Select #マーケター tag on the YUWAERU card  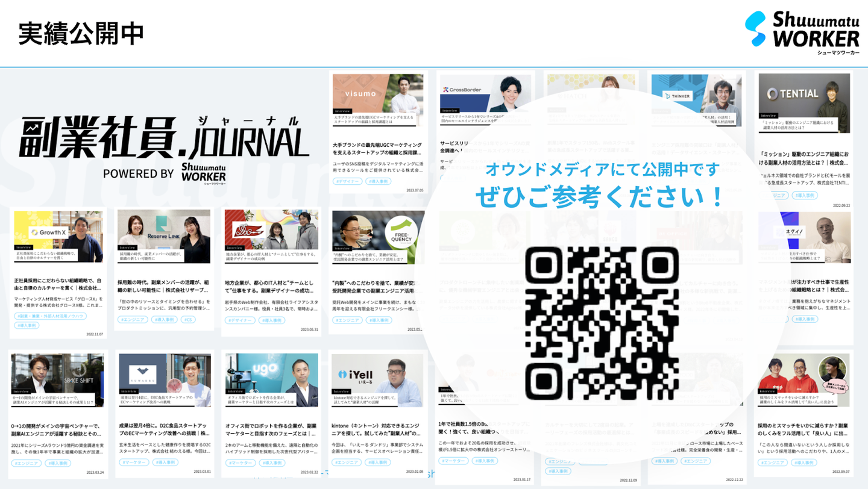134,463
